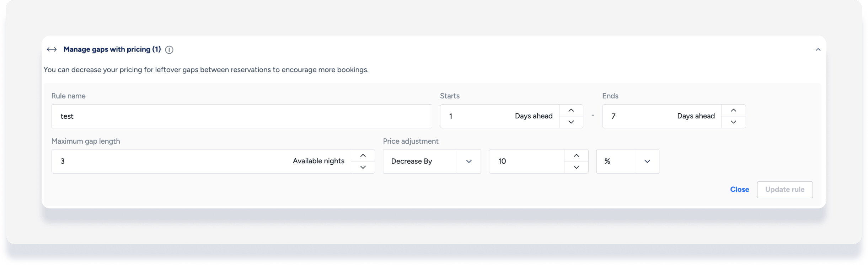Click the double-arrow gaps icon

[52, 49]
